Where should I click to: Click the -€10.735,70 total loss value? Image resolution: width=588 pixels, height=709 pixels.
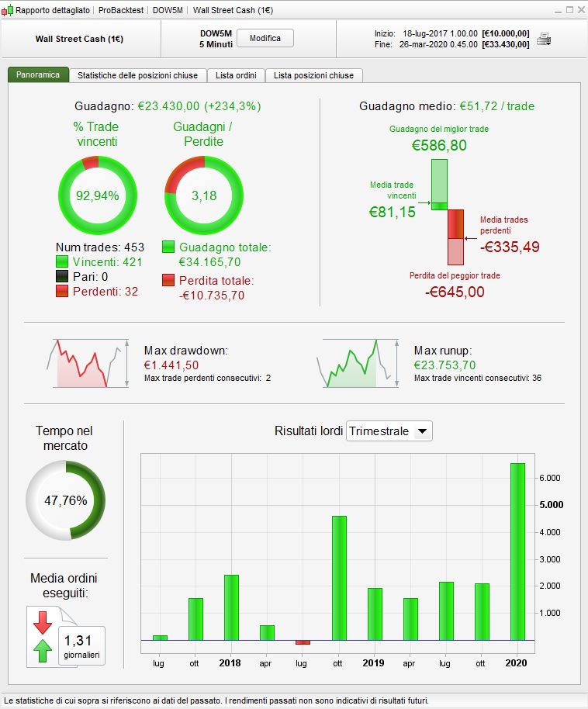(x=212, y=296)
